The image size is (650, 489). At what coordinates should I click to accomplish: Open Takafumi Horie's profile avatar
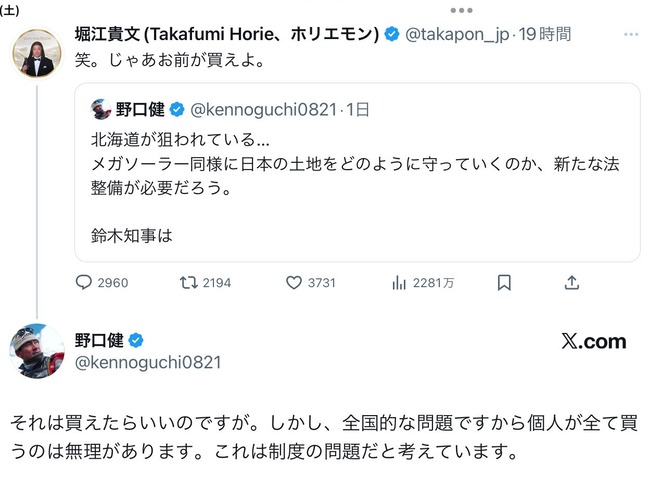[37, 52]
